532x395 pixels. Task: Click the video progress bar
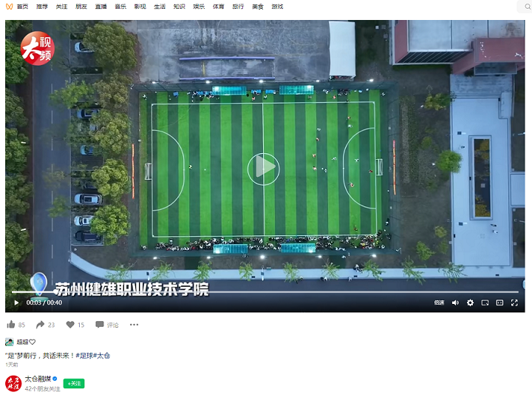[x=265, y=292]
